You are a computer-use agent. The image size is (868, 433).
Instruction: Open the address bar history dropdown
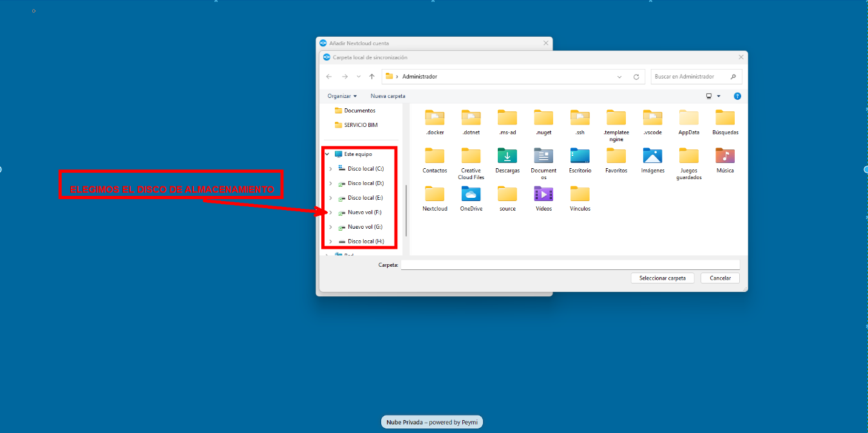(x=619, y=77)
